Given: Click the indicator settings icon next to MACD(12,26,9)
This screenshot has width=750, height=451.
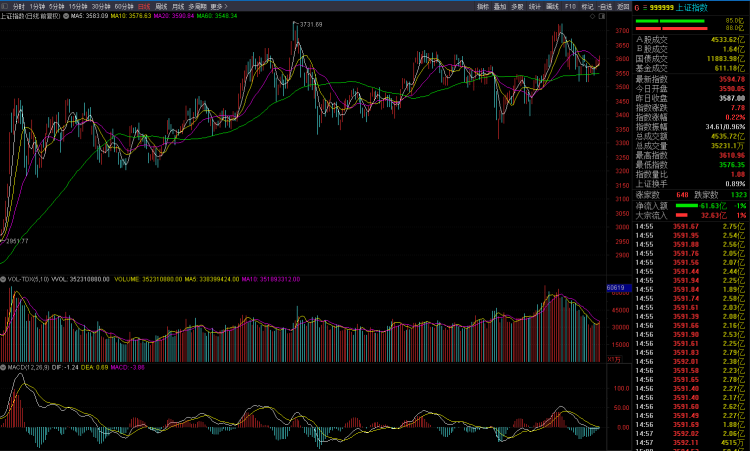Looking at the screenshot, I should click(4, 367).
